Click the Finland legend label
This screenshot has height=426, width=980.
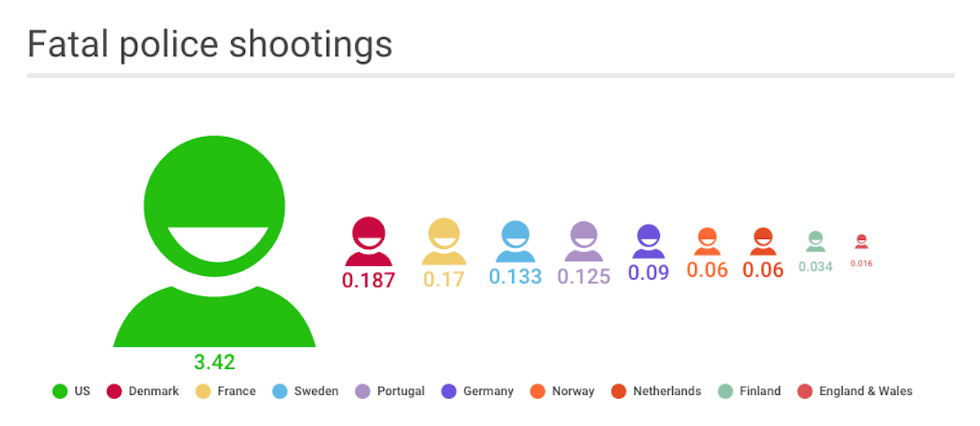pyautogui.click(x=759, y=392)
